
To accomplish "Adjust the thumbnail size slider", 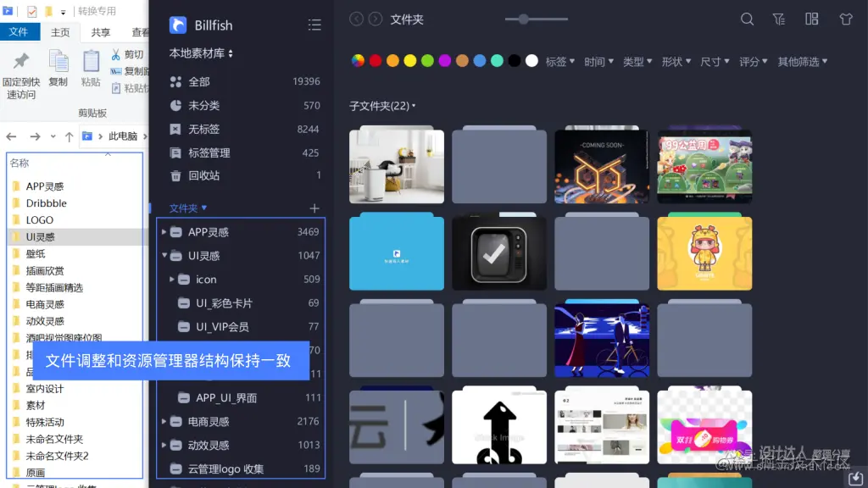I will pyautogui.click(x=524, y=19).
